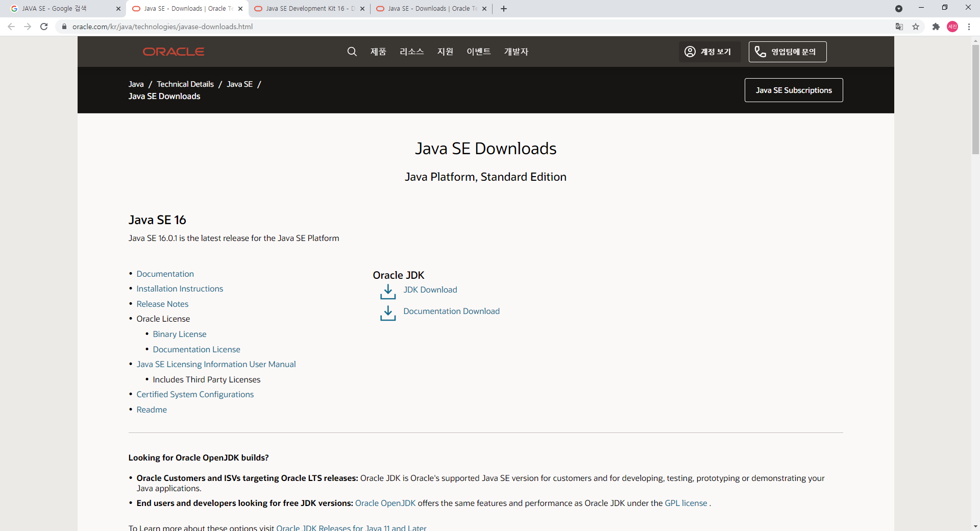Switch to the last Java SE Downloads tab

(432, 9)
